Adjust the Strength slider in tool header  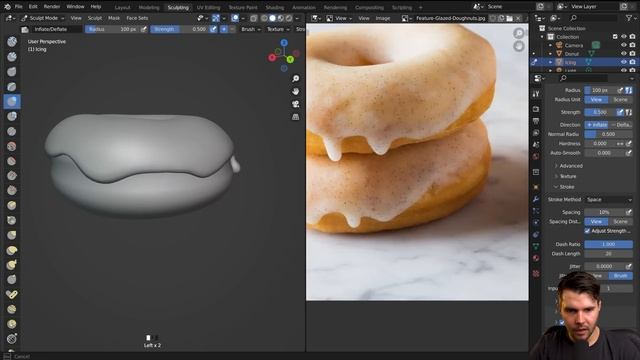(x=179, y=29)
